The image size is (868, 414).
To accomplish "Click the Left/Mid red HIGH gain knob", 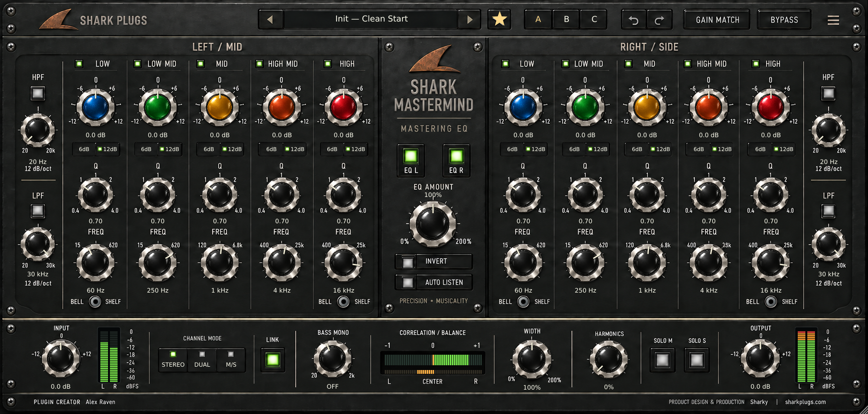I will [344, 107].
